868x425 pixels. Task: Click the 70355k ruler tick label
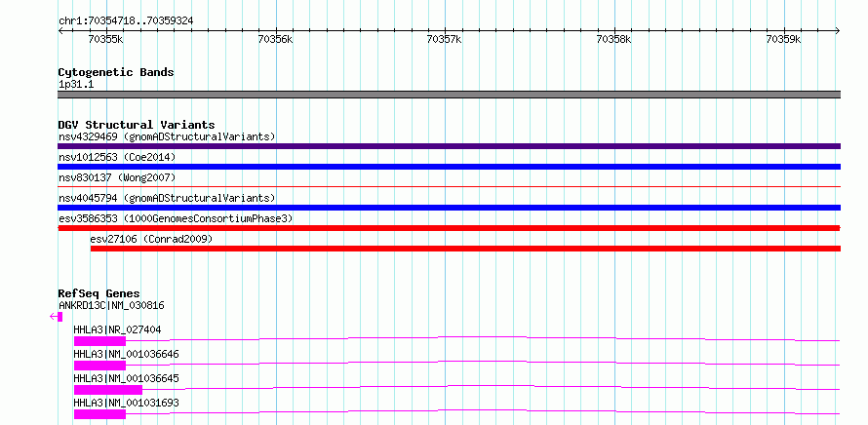coord(106,39)
